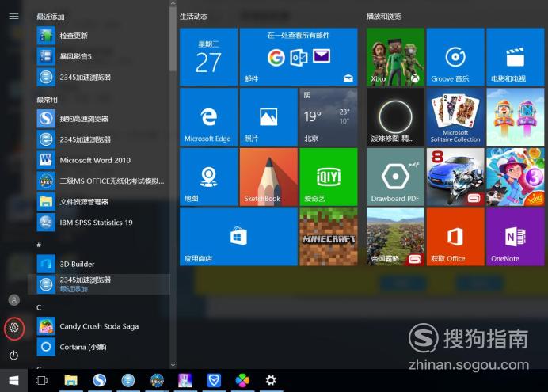The height and width of the screenshot is (392, 548).
Task: Launch the Minecraft tile
Action: pos(329,237)
